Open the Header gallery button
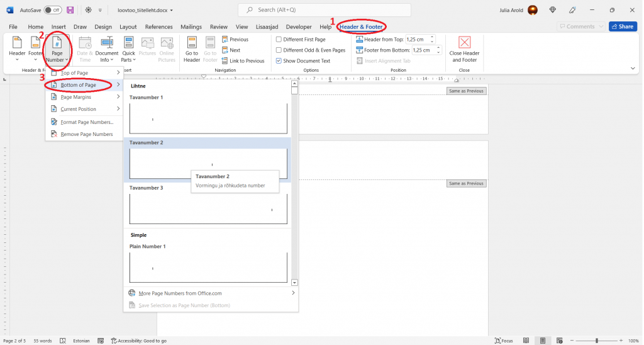 [17, 49]
